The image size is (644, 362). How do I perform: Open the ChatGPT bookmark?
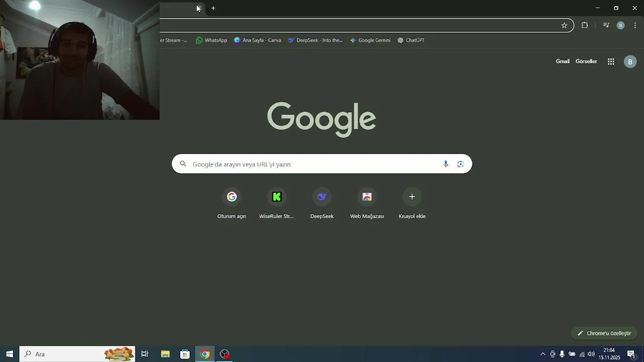(411, 40)
